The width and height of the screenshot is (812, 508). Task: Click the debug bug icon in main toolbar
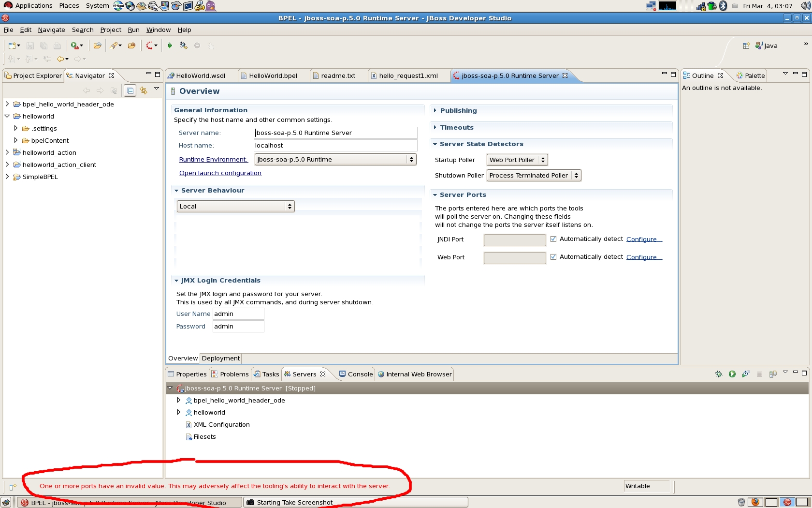coord(183,45)
